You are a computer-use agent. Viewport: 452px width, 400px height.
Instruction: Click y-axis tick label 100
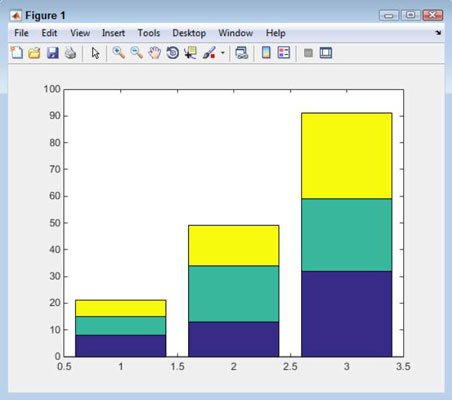[52, 89]
